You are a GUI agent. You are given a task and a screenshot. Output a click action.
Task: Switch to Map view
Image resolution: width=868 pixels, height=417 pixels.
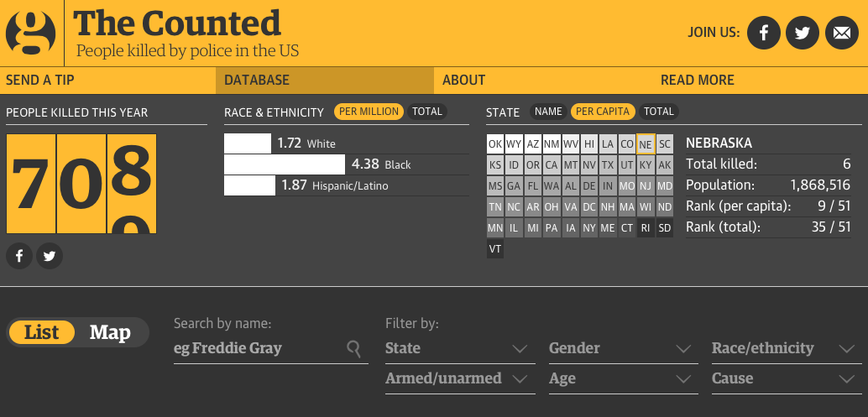point(110,332)
